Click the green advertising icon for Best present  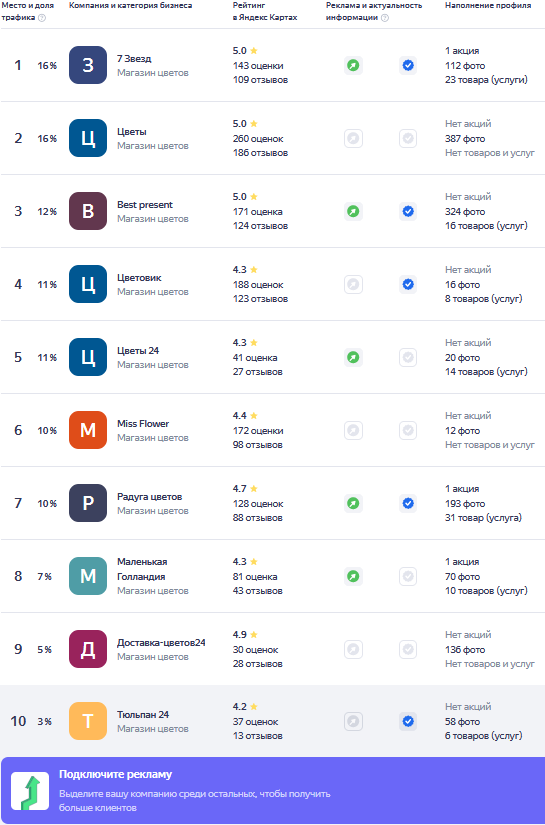coord(354,212)
